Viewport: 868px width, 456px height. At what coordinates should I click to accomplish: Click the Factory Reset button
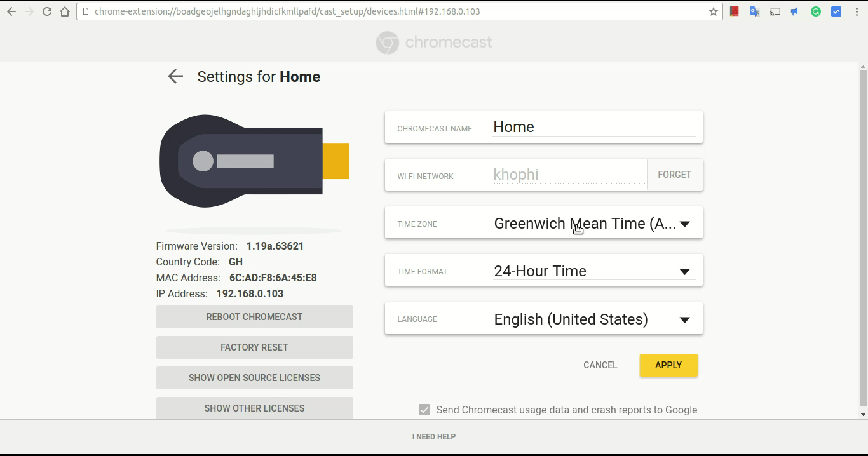254,347
